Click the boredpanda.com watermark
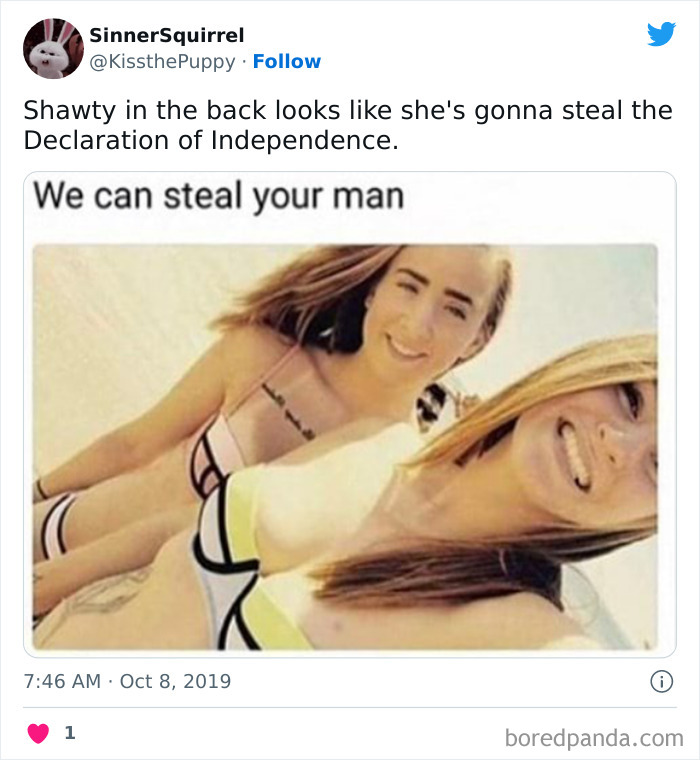Screen dimensions: 700x760 594,738
